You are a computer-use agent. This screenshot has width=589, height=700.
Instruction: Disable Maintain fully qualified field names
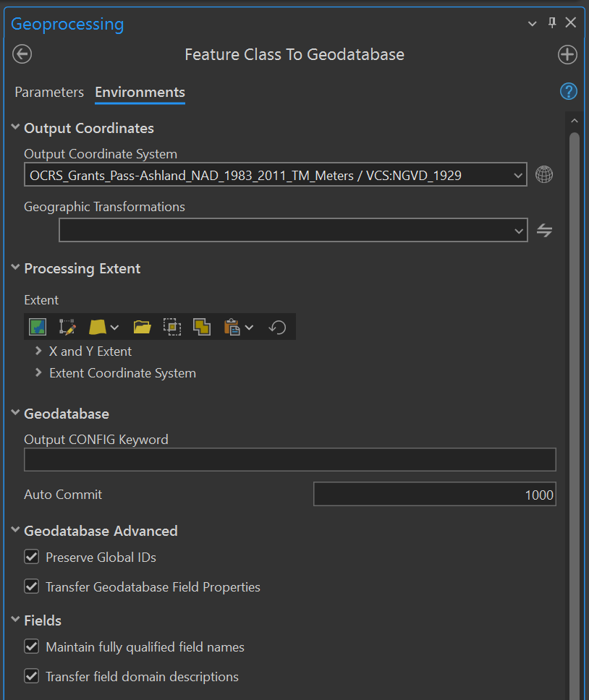[32, 646]
